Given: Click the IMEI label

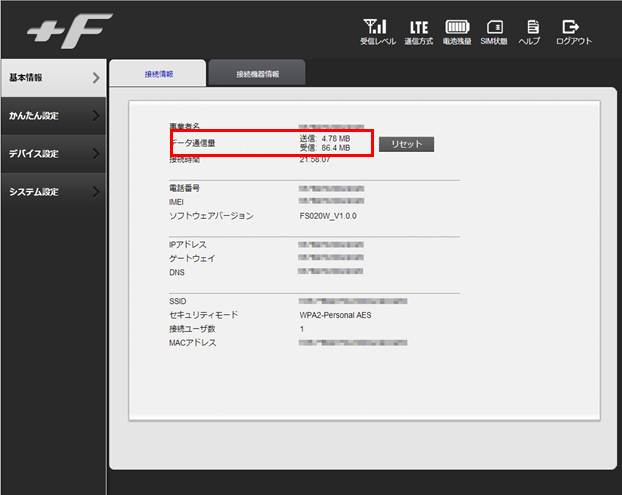Looking at the screenshot, I should point(176,202).
